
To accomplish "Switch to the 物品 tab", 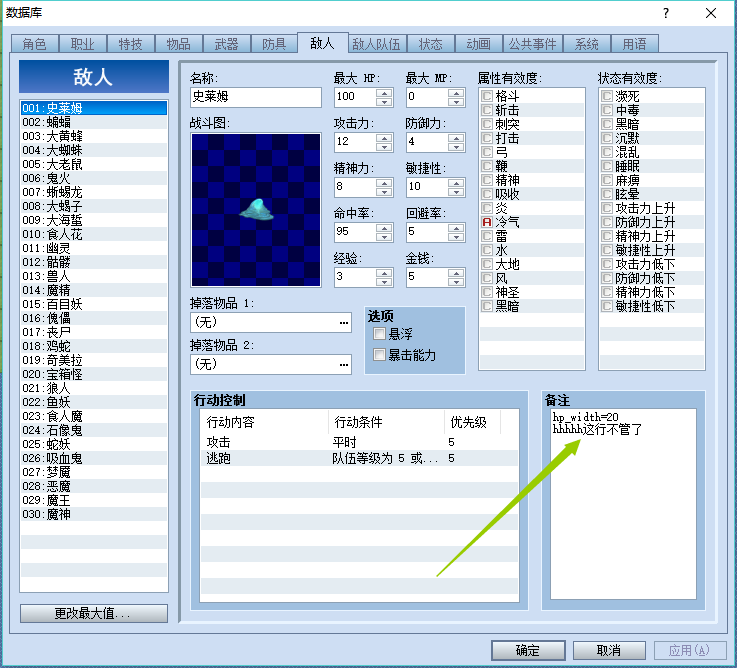I will tap(179, 44).
